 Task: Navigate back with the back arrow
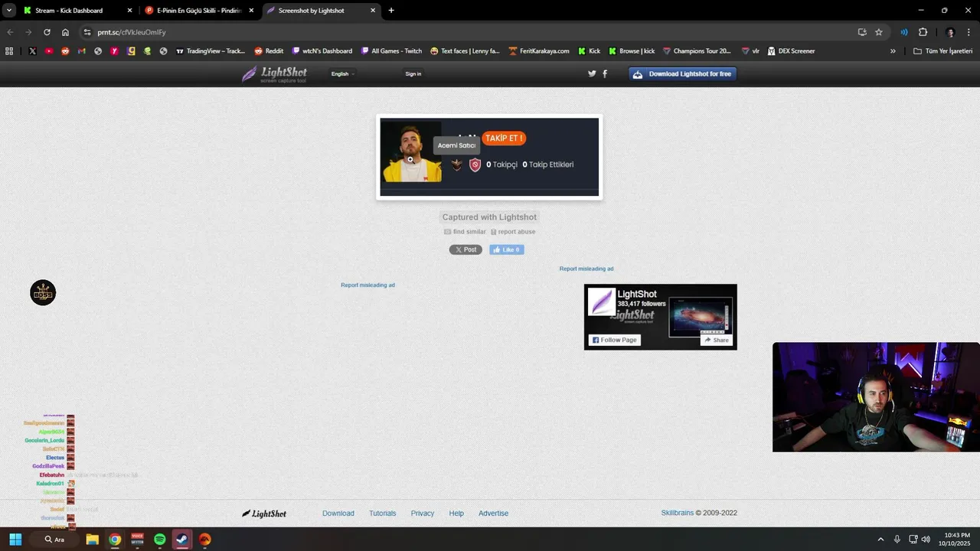pyautogui.click(x=10, y=32)
